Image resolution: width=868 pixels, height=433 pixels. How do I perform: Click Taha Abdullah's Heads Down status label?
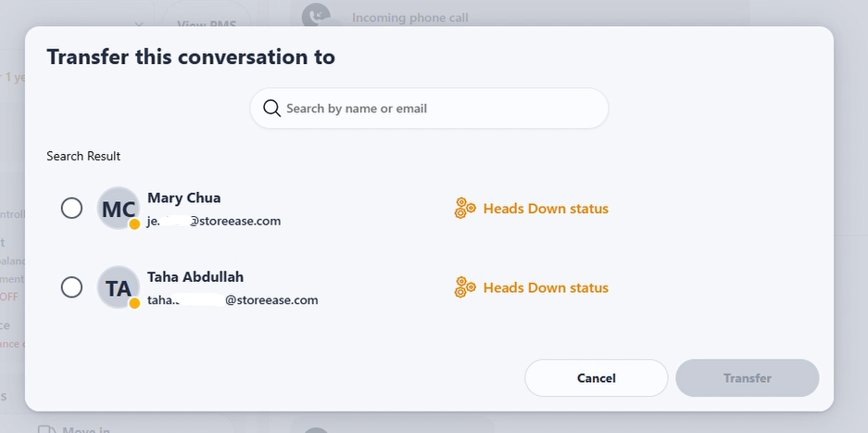coord(546,287)
